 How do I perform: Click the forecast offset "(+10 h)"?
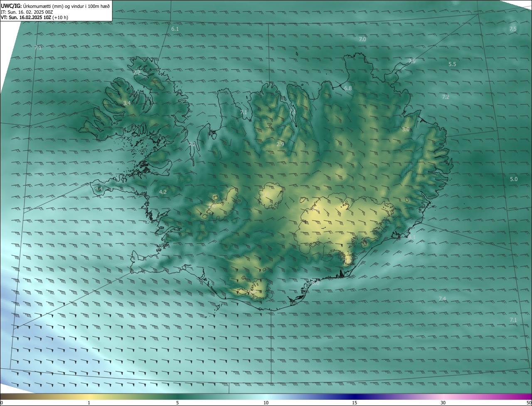coord(60,17)
